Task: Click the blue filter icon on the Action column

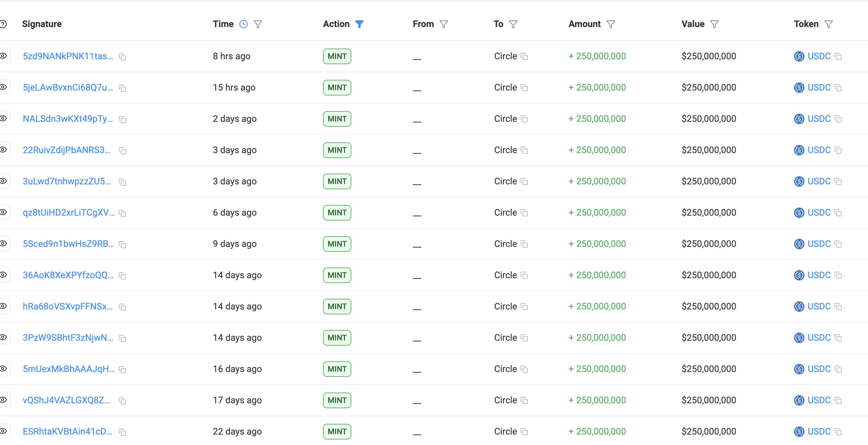Action: (360, 24)
